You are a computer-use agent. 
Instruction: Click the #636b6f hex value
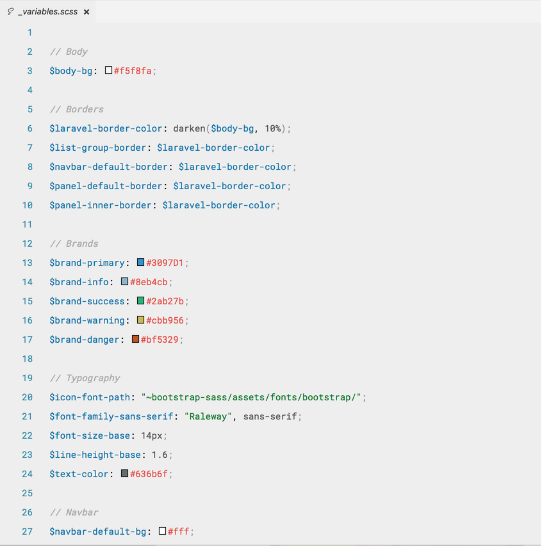(149, 474)
